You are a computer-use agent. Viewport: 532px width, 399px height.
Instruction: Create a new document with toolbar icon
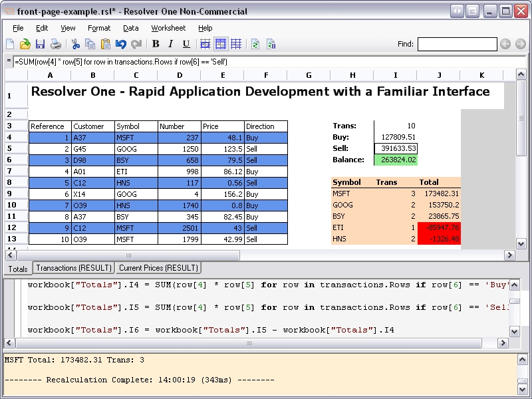(10, 44)
